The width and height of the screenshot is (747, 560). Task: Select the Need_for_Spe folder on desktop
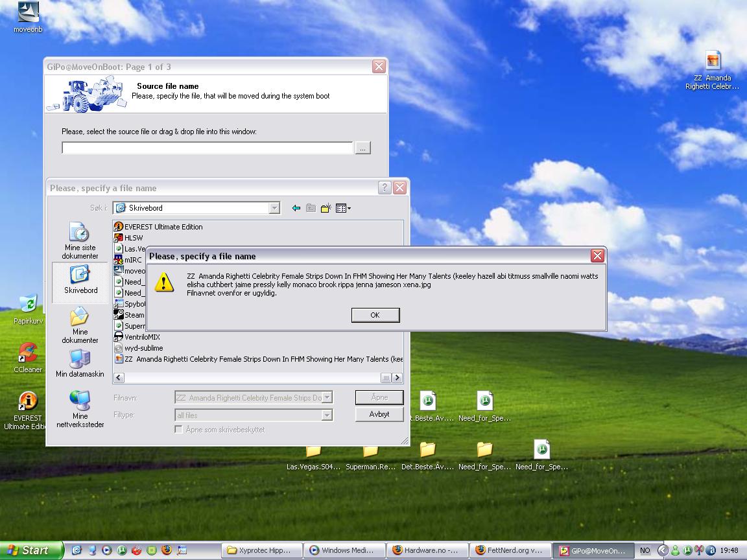click(x=484, y=456)
